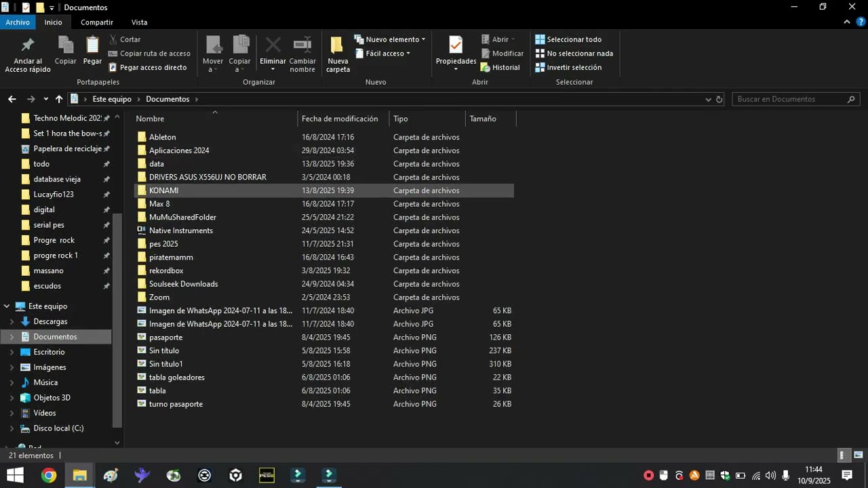Pin to Quick Access with Anclar al Acceso rápido
This screenshot has width=868, height=488.
click(x=28, y=54)
